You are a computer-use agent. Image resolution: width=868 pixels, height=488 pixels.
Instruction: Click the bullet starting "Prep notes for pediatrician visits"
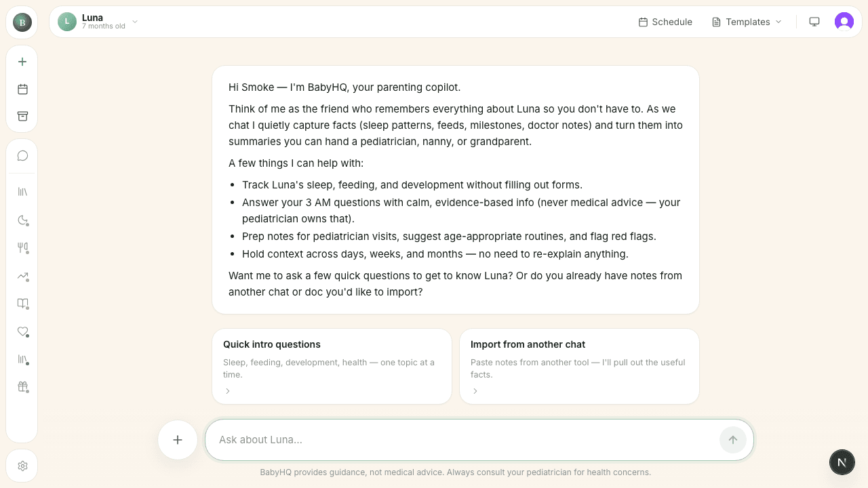[449, 237]
